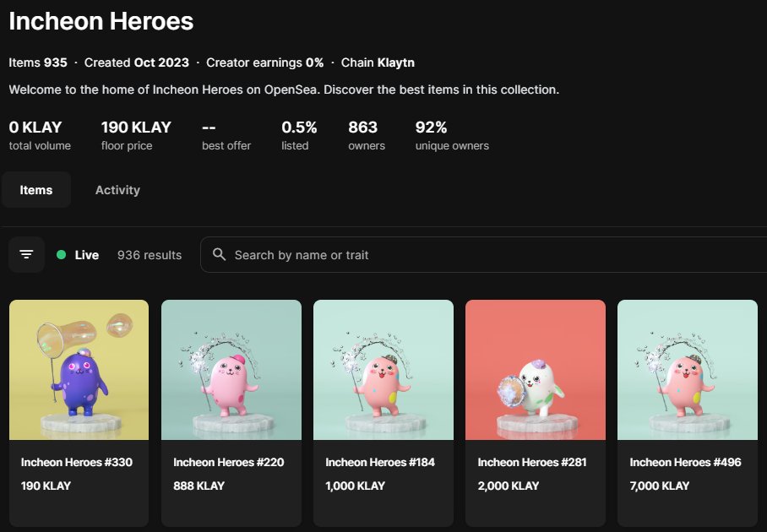The width and height of the screenshot is (767, 532).
Task: Open the Incheon Heroes #220 thumbnail image
Action: [x=231, y=370]
